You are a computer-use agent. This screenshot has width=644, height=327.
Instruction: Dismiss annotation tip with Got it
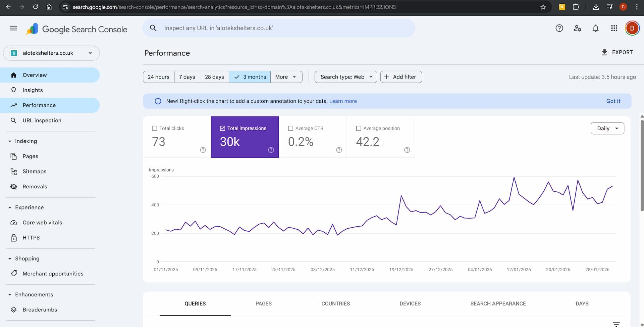coord(613,101)
